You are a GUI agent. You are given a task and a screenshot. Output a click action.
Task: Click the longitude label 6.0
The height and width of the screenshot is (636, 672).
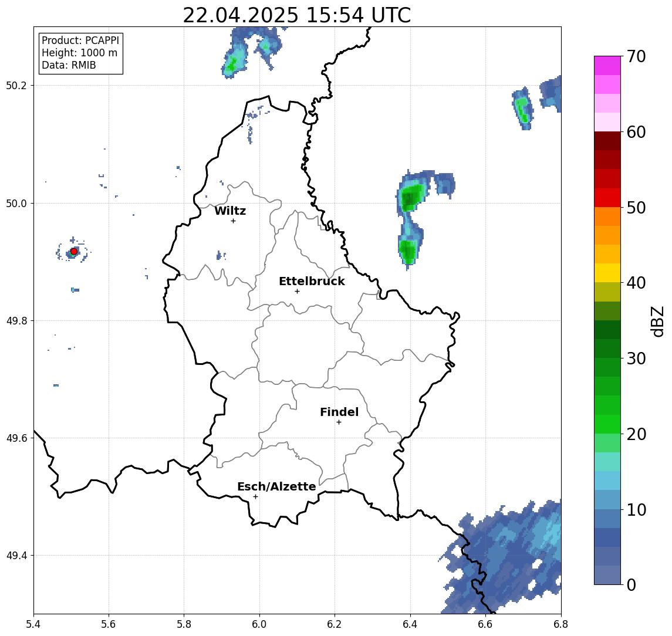pos(259,624)
